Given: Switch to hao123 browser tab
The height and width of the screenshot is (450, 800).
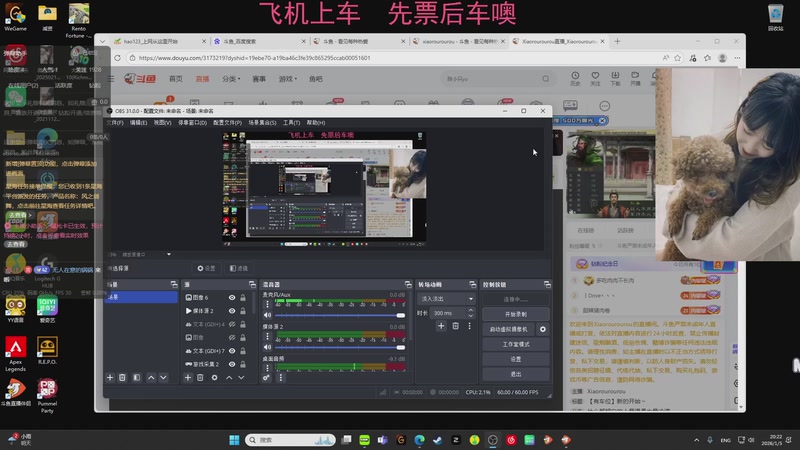Looking at the screenshot, I should (x=160, y=41).
